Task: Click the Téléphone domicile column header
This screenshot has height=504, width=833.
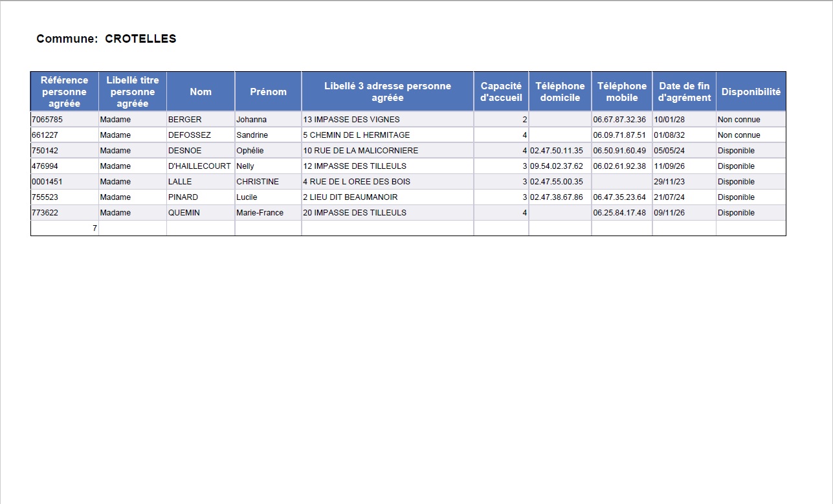Action: (x=560, y=91)
